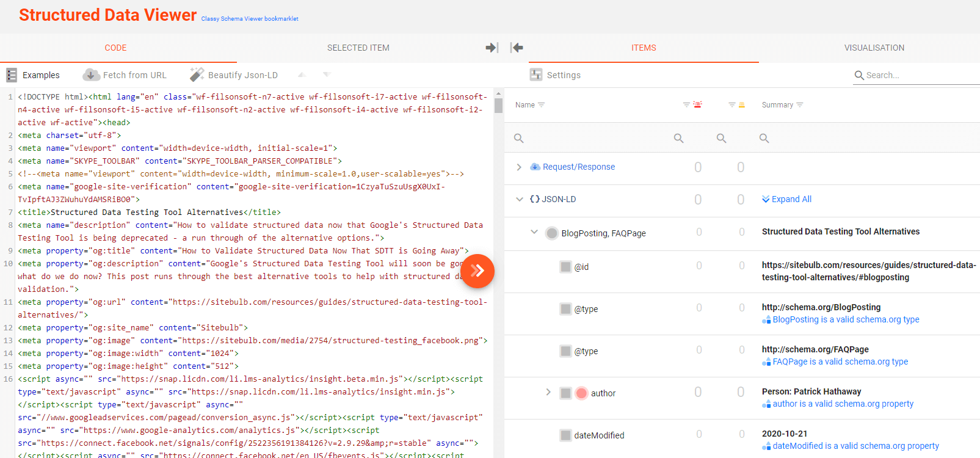Click code line number 7

(x=10, y=212)
